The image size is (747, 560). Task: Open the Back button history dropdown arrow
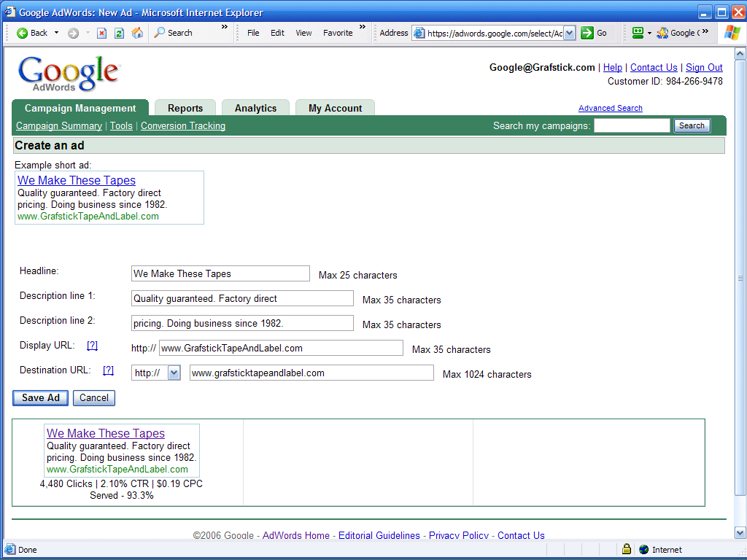(x=56, y=33)
